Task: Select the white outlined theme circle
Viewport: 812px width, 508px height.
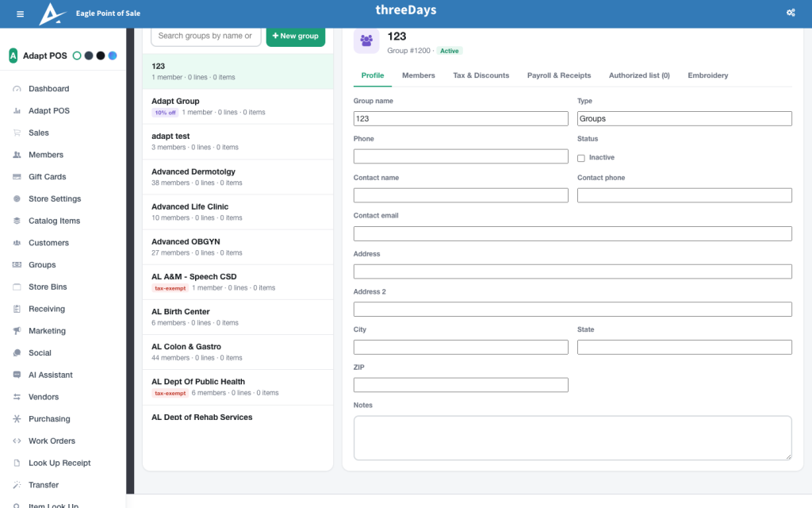Action: [77, 56]
